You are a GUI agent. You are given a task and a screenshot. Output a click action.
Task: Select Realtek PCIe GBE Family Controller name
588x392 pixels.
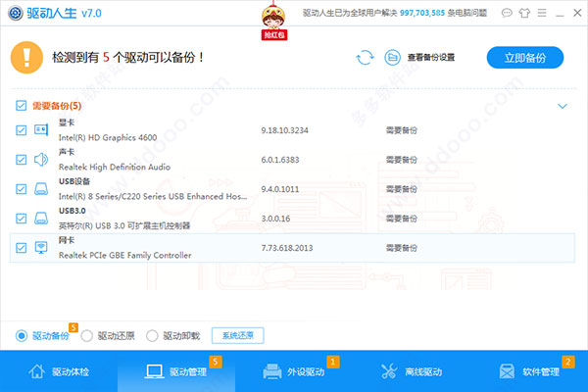coord(124,255)
